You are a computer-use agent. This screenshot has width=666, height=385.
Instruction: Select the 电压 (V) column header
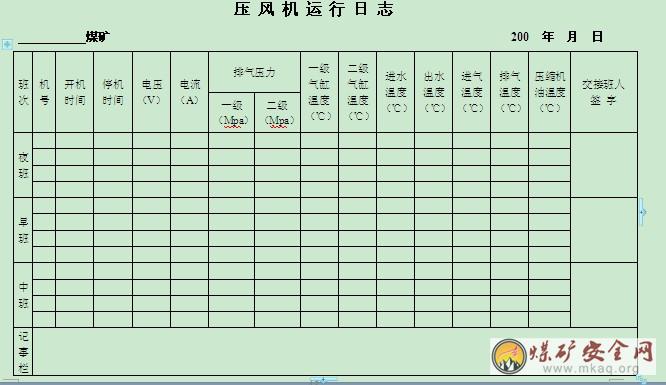pos(152,92)
